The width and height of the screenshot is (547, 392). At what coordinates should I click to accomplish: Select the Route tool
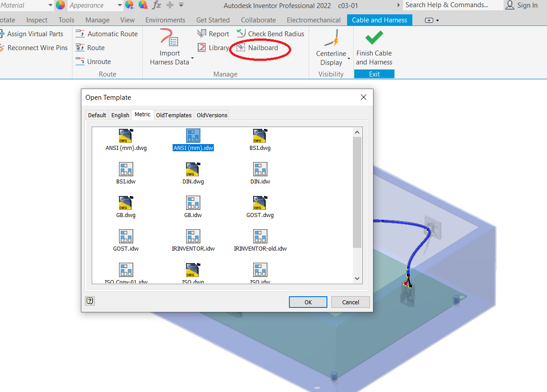(x=90, y=47)
